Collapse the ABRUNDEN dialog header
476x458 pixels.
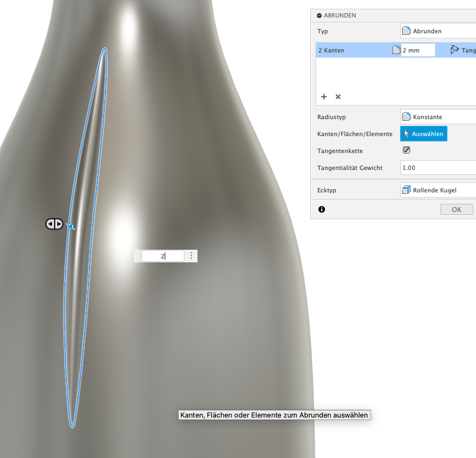tap(320, 16)
